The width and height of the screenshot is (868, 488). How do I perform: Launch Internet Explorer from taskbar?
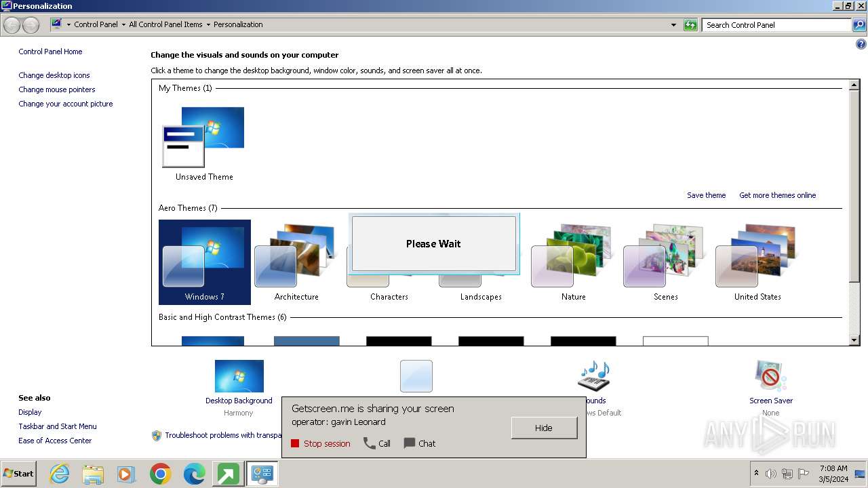click(x=60, y=474)
